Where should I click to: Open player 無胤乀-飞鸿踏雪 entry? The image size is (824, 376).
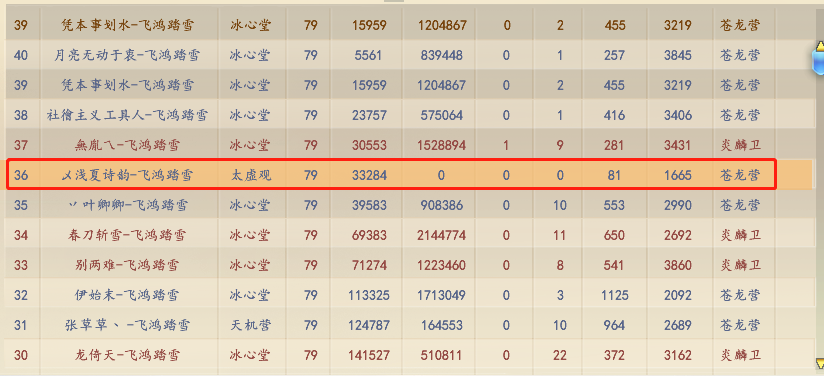[127, 145]
